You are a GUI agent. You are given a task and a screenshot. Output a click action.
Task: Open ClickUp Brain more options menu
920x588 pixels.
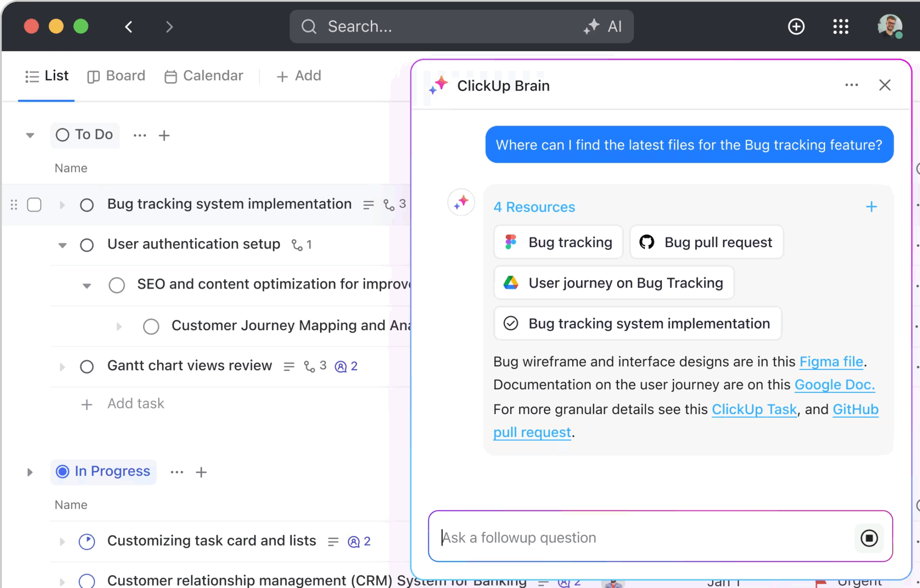[852, 85]
